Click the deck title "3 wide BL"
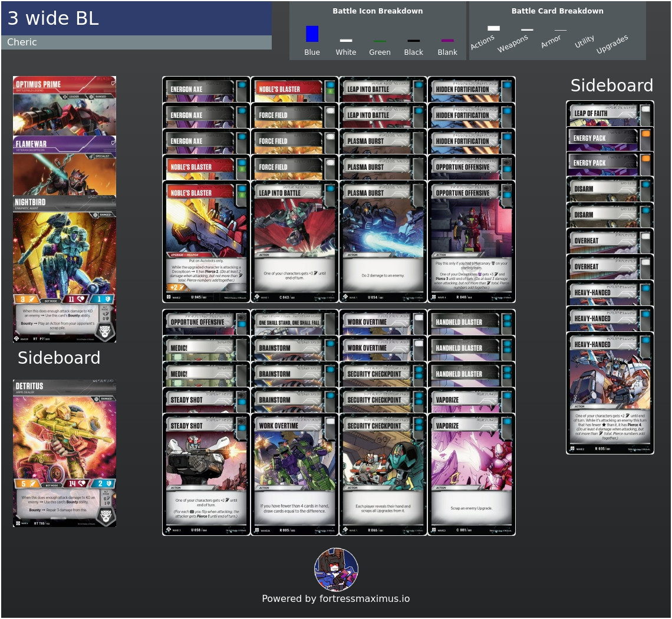This screenshot has width=672, height=619. click(53, 18)
